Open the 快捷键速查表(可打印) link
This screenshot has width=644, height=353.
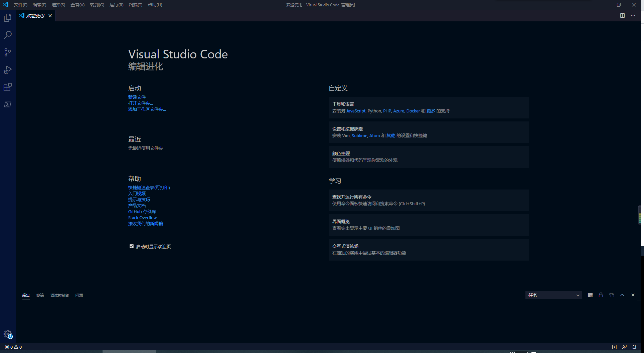click(x=149, y=188)
